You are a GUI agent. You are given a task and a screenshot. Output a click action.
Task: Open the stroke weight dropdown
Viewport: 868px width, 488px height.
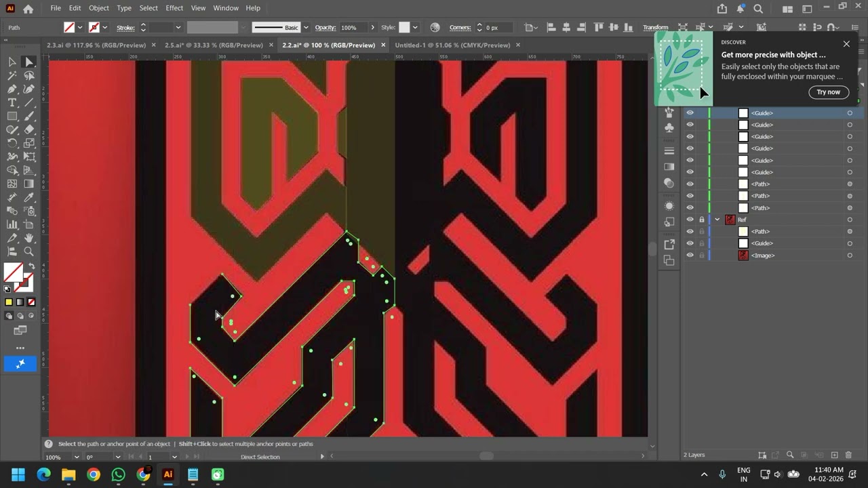[x=178, y=28]
